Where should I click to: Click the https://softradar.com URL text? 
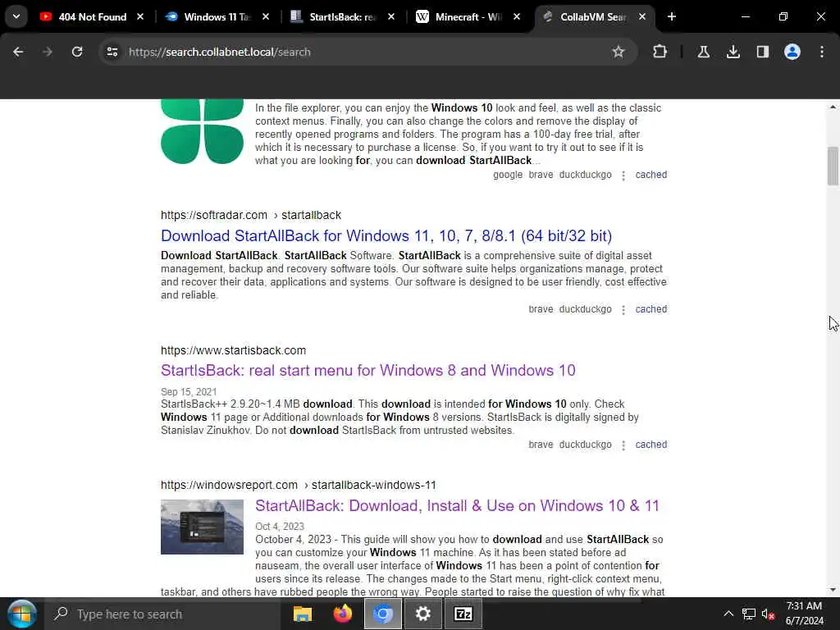[x=214, y=215]
